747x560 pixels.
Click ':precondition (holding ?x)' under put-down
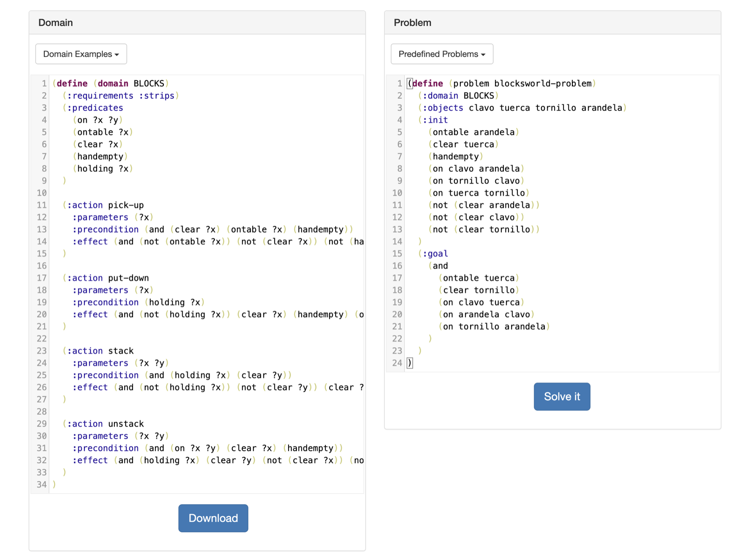coord(139,302)
